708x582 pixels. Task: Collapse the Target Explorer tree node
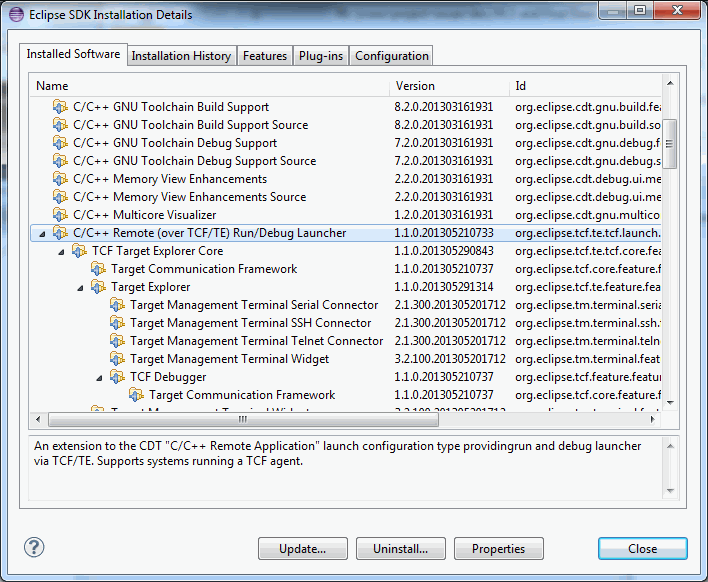80,288
